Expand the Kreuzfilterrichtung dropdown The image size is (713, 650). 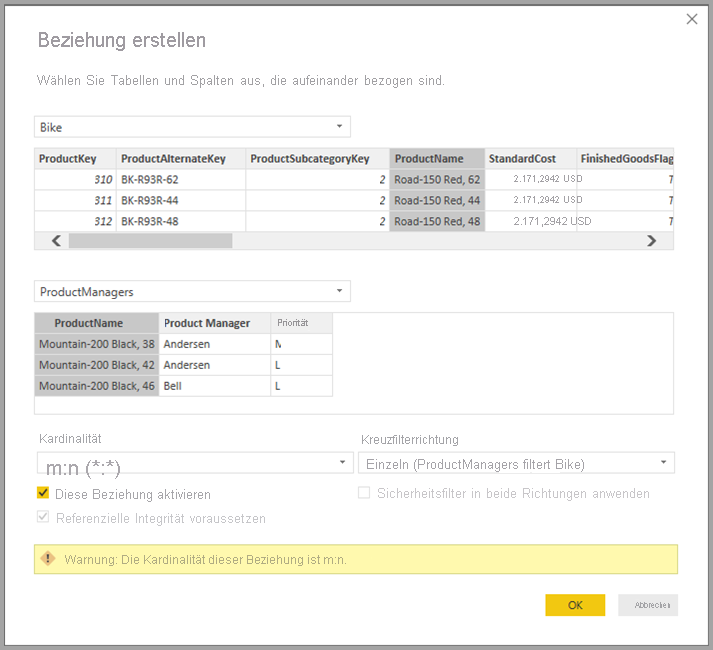517,463
